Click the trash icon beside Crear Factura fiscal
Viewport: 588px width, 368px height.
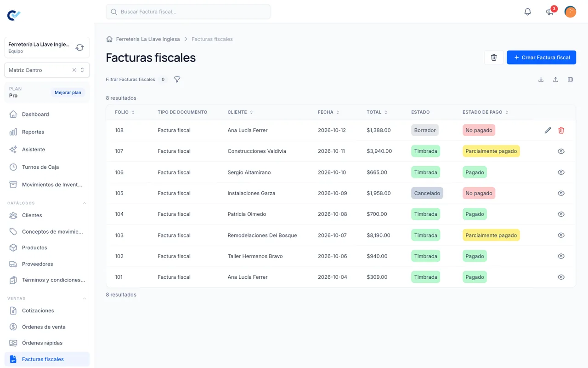[494, 57]
